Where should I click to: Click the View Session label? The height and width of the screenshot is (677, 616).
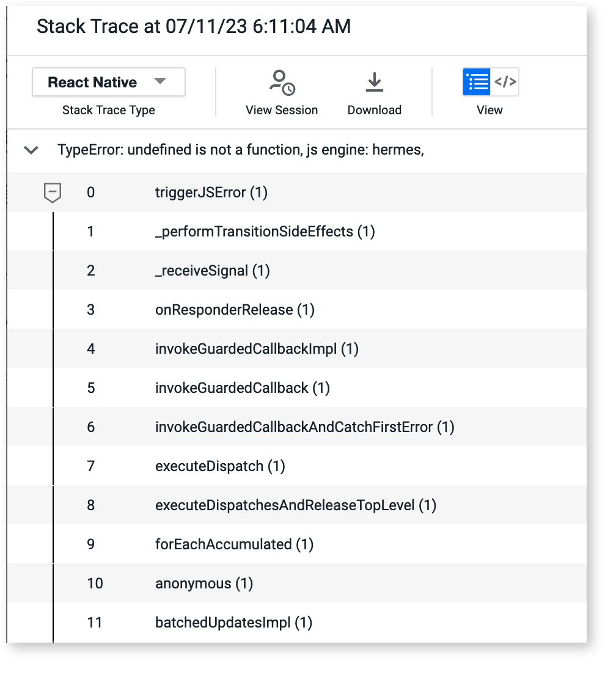(x=282, y=110)
